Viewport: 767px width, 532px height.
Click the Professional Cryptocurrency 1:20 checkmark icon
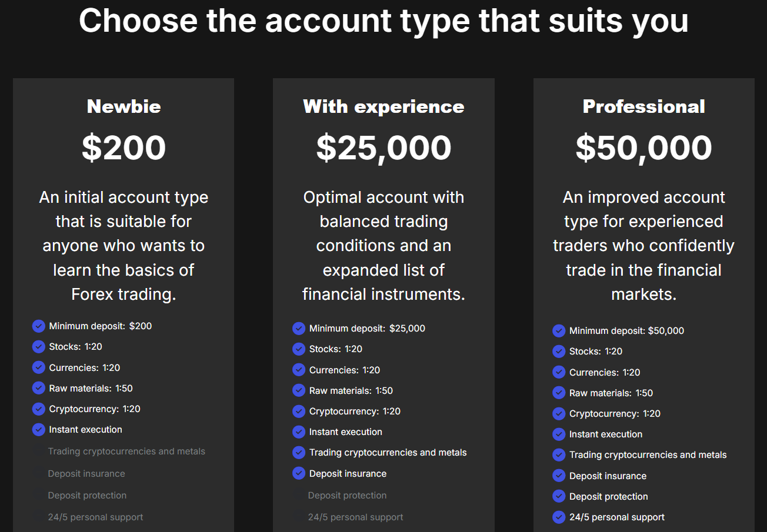tap(559, 414)
